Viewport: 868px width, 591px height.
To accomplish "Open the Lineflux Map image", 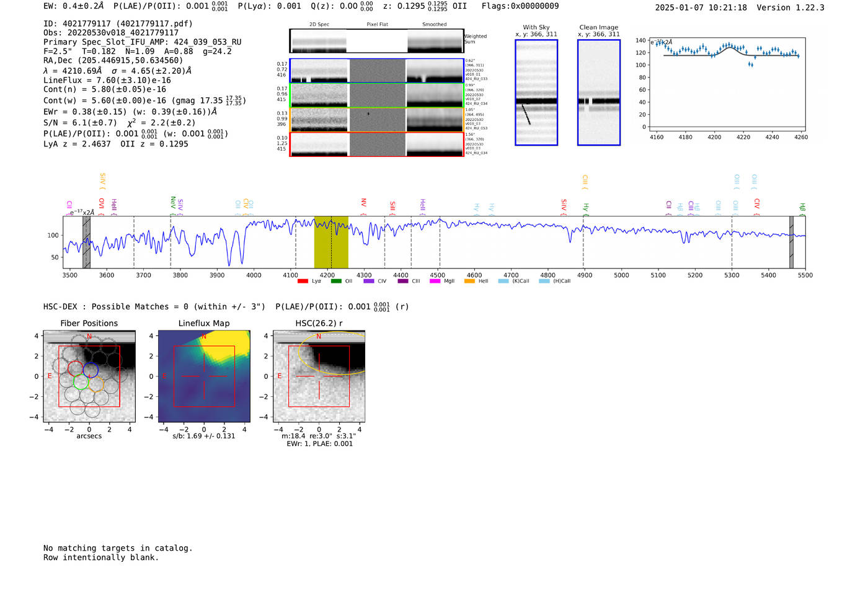I will [204, 376].
